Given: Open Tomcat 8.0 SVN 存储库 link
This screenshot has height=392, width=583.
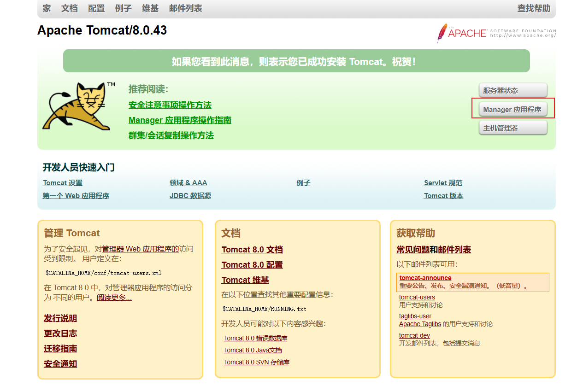Looking at the screenshot, I should click(257, 362).
